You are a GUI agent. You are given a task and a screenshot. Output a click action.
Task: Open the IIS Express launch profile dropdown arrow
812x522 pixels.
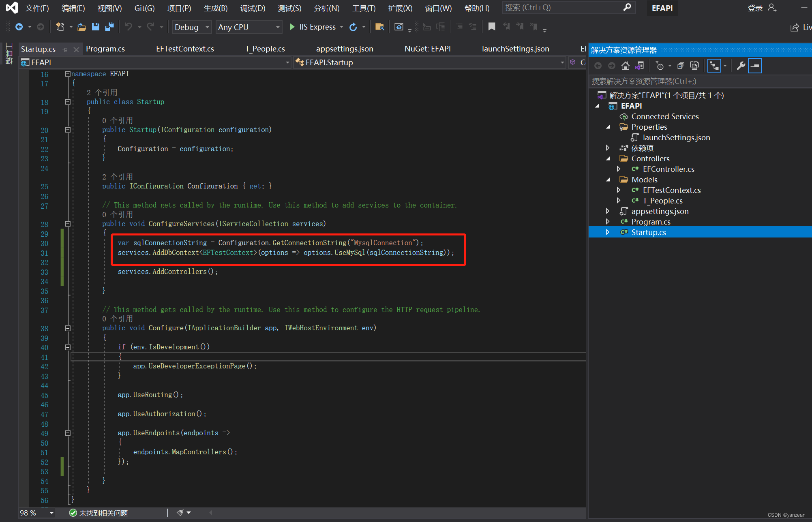pyautogui.click(x=341, y=27)
